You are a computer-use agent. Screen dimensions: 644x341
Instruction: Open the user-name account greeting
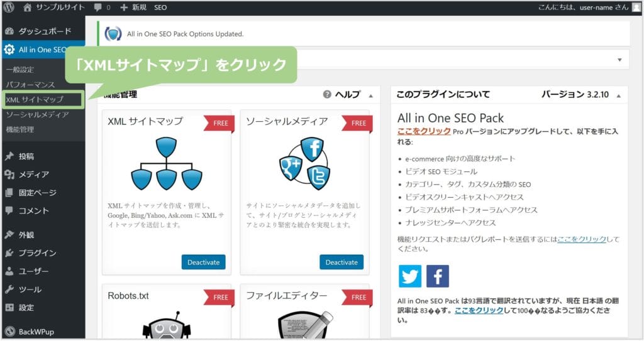(583, 8)
